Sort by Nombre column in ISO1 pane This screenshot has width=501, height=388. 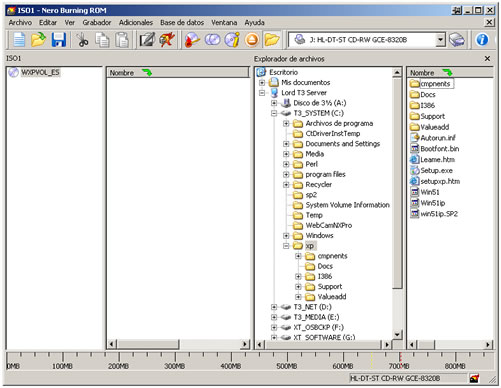178,73
